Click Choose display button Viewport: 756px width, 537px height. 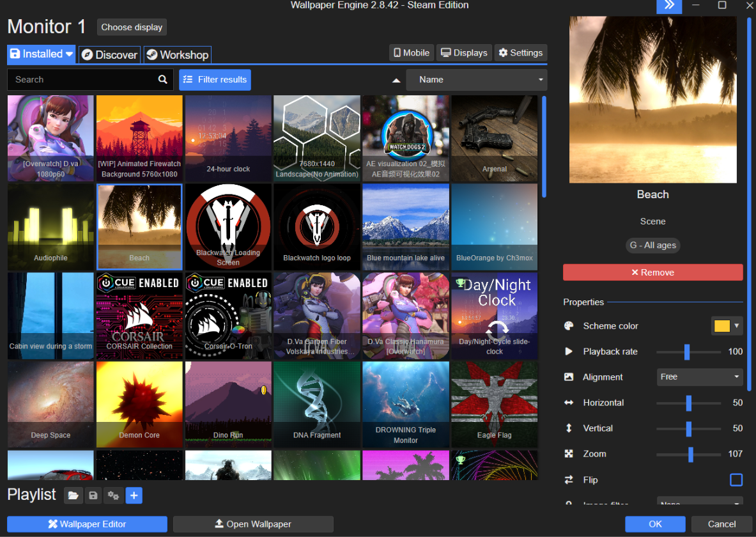tap(132, 27)
